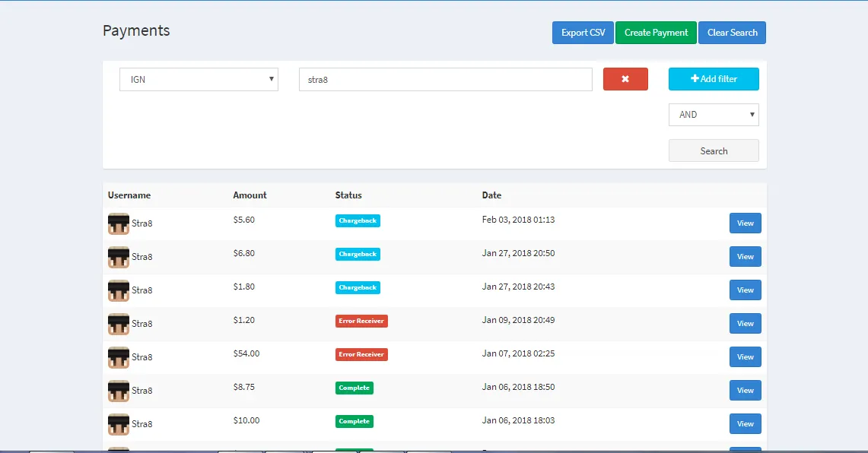This screenshot has height=453, width=868.
Task: Click the Chargeback badge dated Feb 03, 2018
Action: click(358, 220)
